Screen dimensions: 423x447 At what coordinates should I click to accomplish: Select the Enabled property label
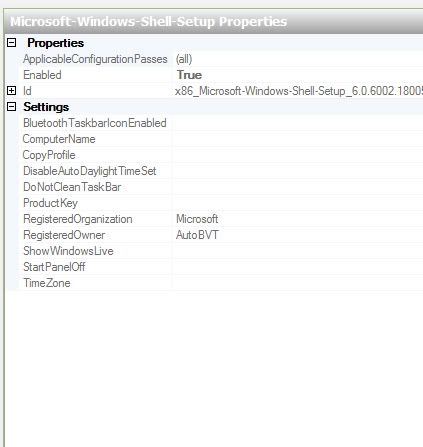(42, 75)
